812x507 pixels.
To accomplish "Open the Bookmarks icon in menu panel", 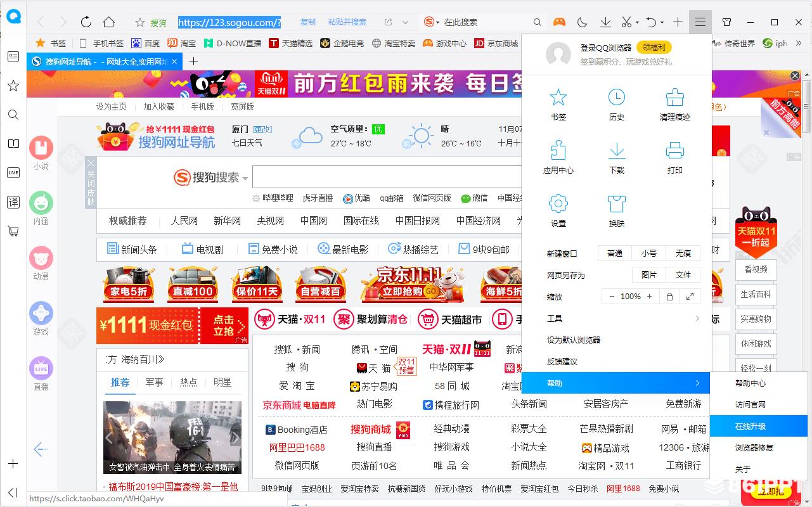I will [x=558, y=98].
